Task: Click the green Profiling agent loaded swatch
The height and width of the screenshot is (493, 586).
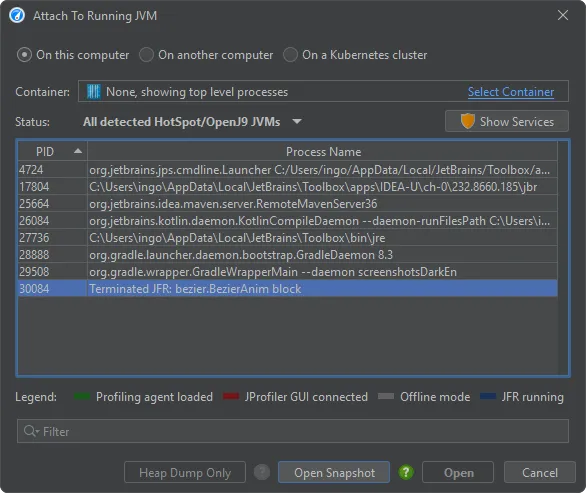Action: (82, 396)
